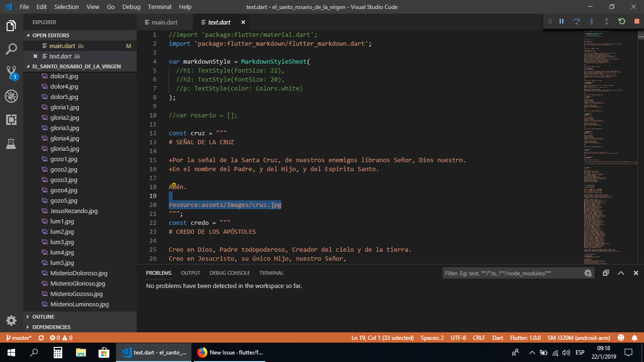Screen dimensions: 644x362
Task: Open the Test flask view
Action: tap(11, 143)
